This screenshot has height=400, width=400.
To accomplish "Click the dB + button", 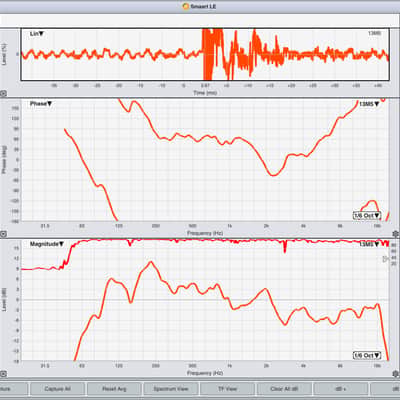I will (341, 389).
